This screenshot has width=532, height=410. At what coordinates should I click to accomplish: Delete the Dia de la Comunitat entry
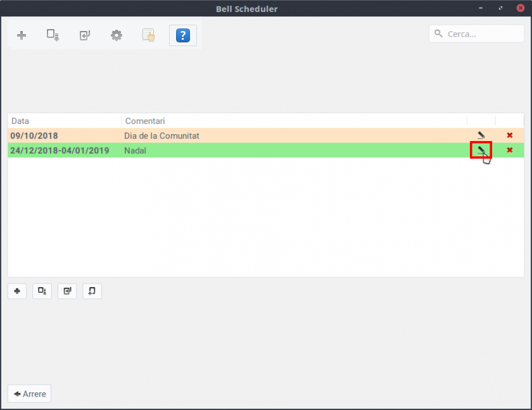(509, 135)
